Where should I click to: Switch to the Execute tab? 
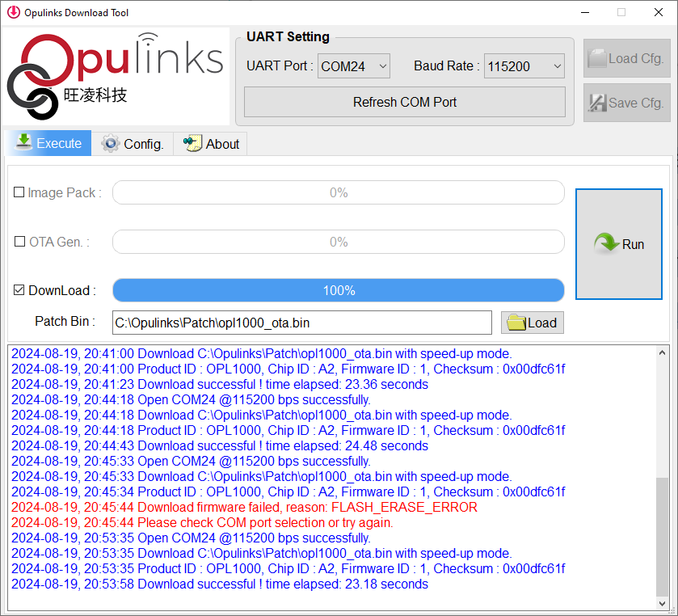click(x=48, y=143)
